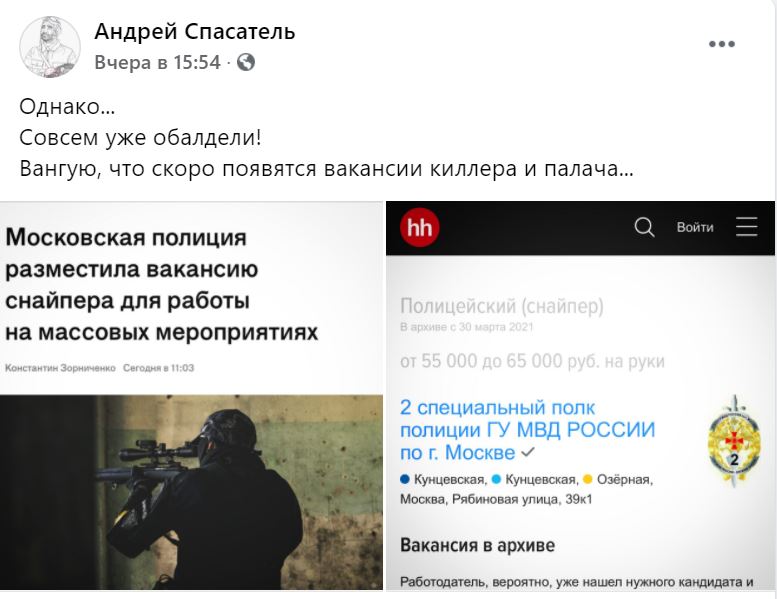The width and height of the screenshot is (777, 599).
Task: Open 2 специальный полк полиции employer link
Action: tap(527, 430)
